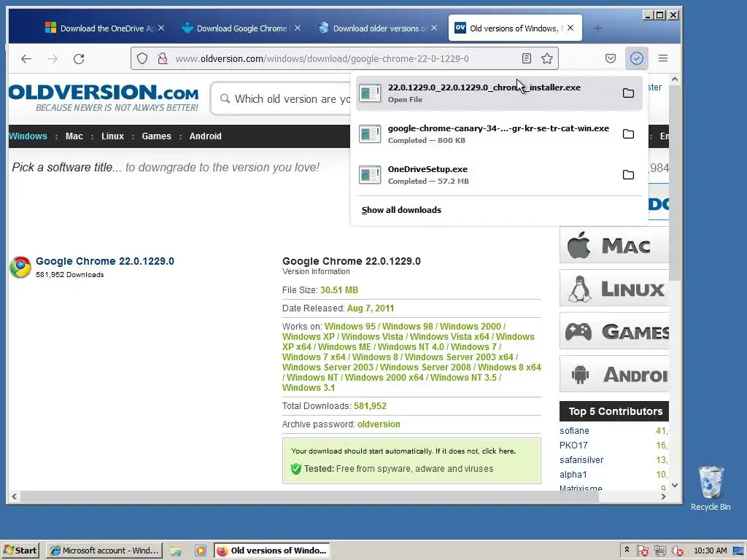Image resolution: width=747 pixels, height=560 pixels.
Task: Expand hidden system tray icons
Action: click(627, 550)
